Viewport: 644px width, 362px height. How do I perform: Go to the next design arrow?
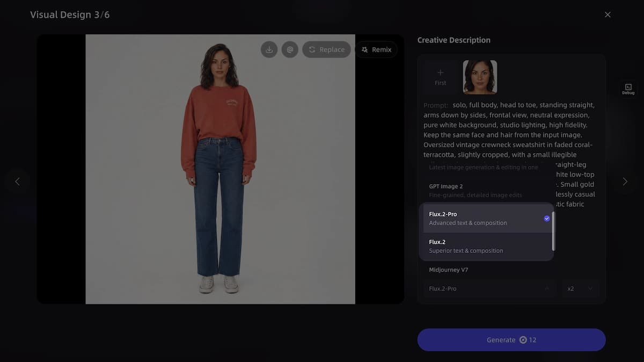click(625, 182)
